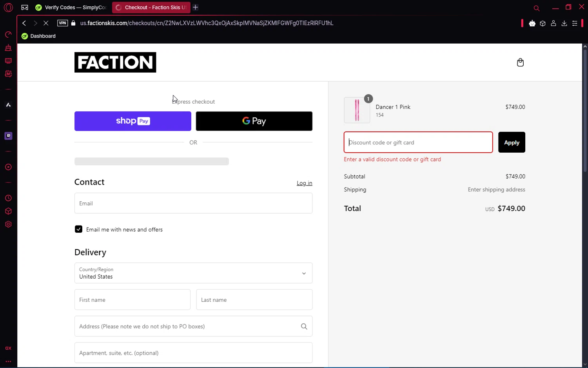The image size is (588, 368).
Task: Open Extensions cube icon in sidebar
Action: [x=8, y=211]
